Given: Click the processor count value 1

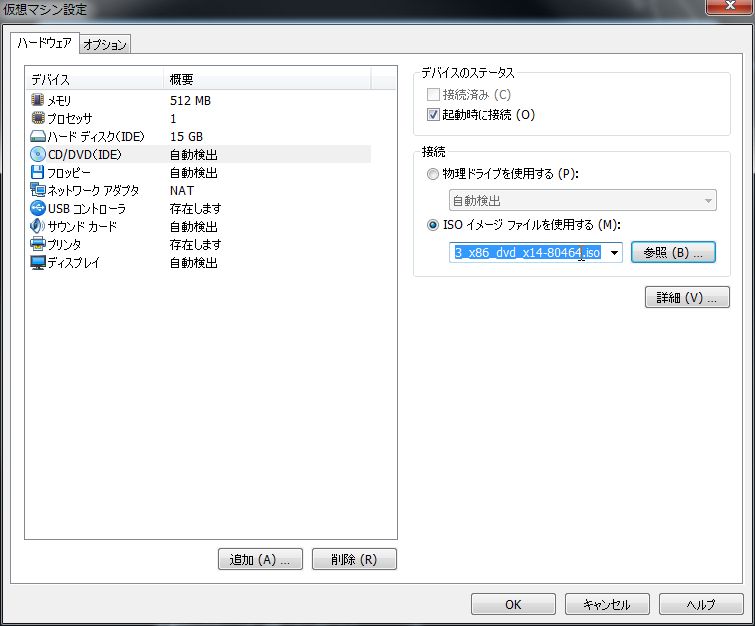Looking at the screenshot, I should (173, 118).
